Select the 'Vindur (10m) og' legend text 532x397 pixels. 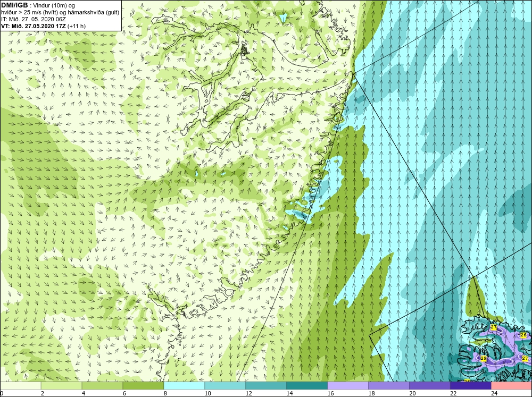click(x=54, y=5)
